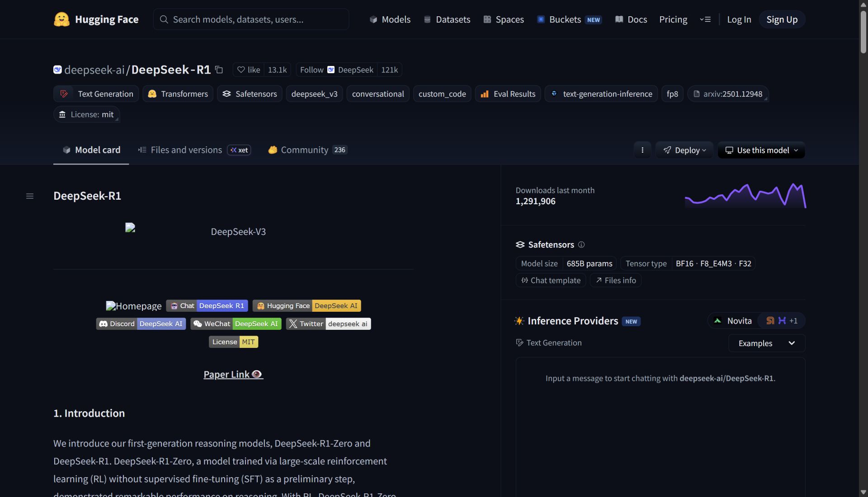
Task: Click the page's vertical scrollbar thumb
Action: 863,32
